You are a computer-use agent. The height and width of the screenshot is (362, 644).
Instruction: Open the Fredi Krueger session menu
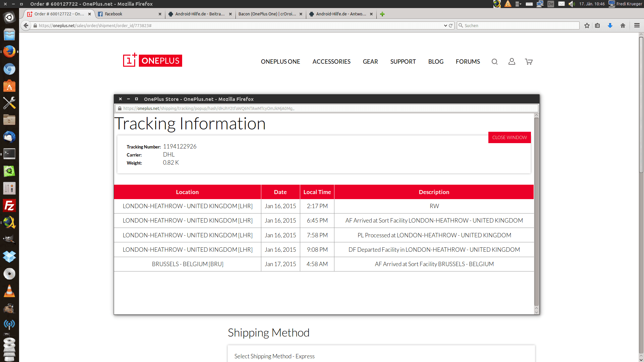(625, 4)
